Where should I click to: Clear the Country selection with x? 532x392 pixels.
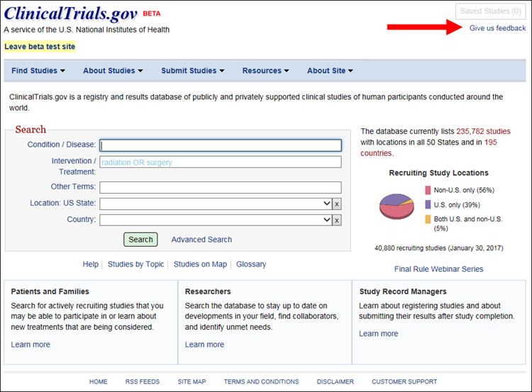[x=336, y=220]
